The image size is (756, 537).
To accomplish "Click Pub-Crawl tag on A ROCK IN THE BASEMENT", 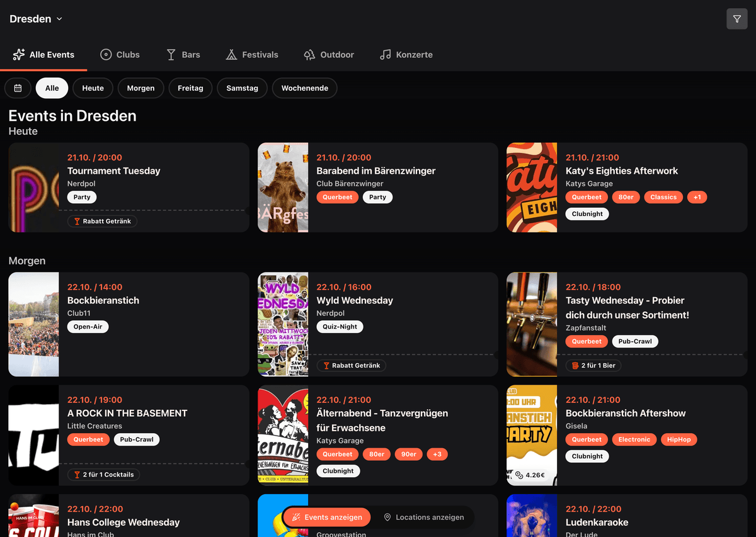I will click(x=137, y=439).
